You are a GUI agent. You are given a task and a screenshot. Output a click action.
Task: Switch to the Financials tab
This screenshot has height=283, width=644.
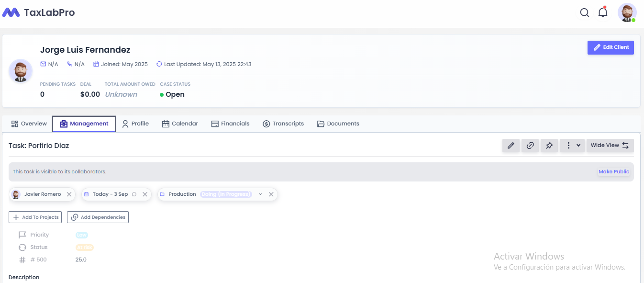pos(230,124)
